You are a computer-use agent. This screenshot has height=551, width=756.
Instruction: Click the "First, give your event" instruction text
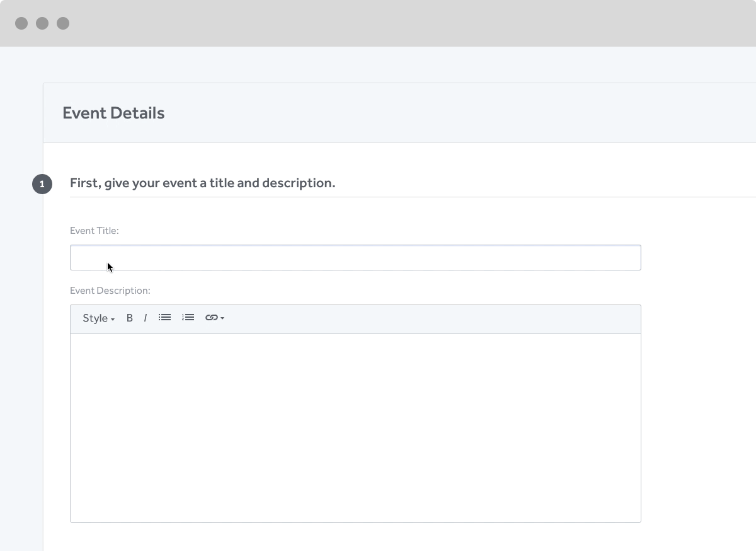tap(202, 183)
